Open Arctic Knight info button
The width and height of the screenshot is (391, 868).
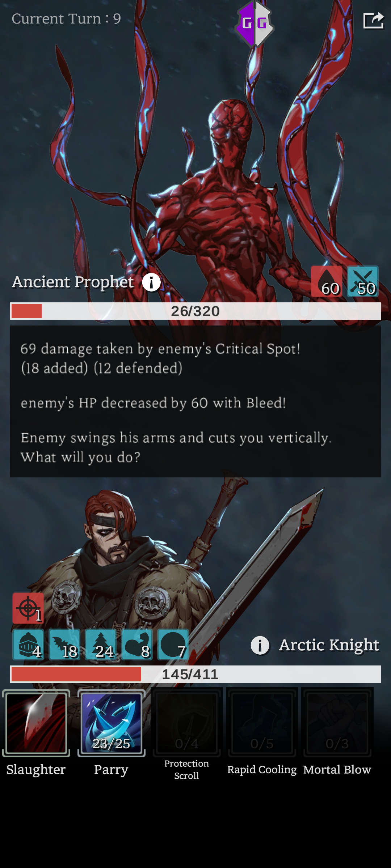(260, 645)
